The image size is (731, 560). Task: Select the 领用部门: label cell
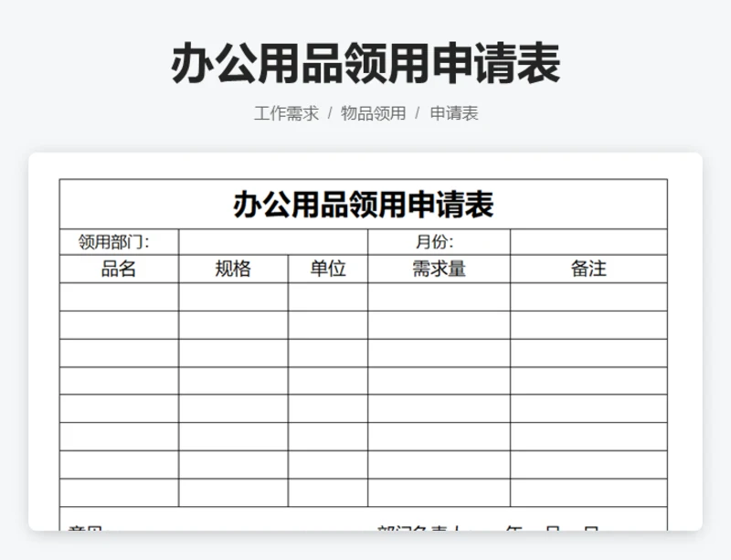click(x=119, y=242)
